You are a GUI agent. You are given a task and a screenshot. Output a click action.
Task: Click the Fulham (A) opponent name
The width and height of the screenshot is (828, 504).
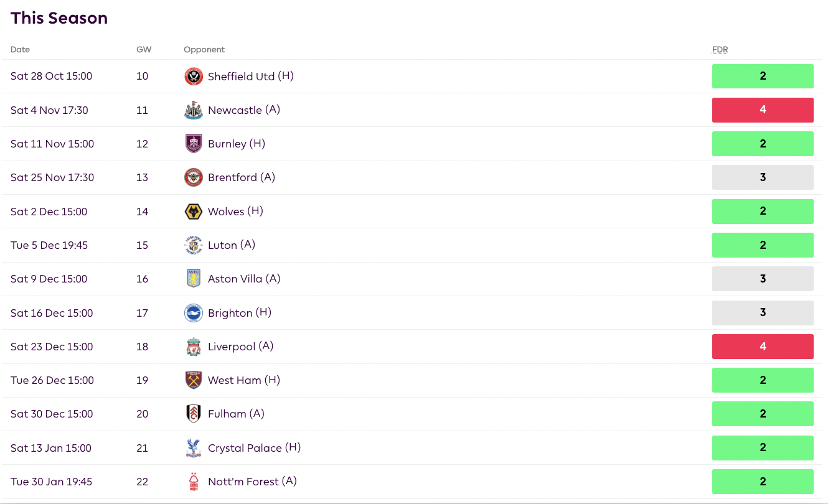[x=236, y=414]
